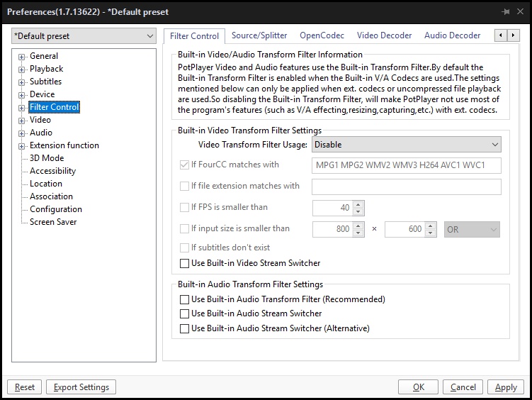This screenshot has height=400, width=532.
Task: Open the Default preset dropdown
Action: coord(84,36)
